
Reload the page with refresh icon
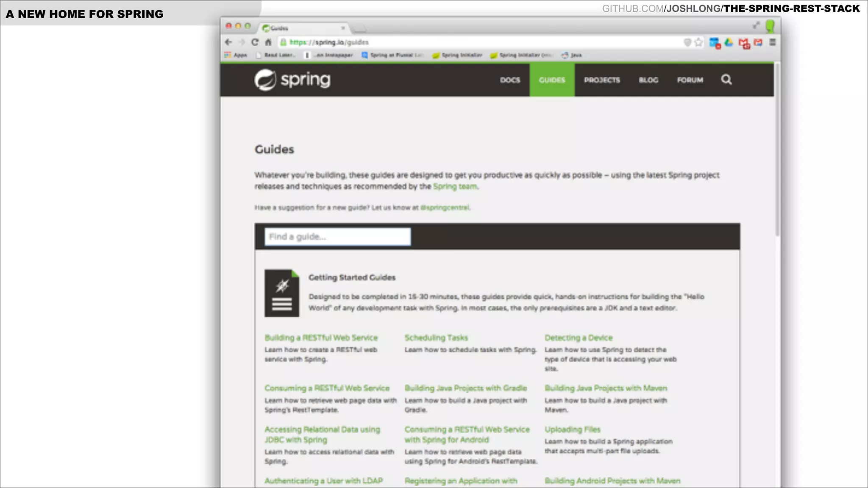pos(255,42)
